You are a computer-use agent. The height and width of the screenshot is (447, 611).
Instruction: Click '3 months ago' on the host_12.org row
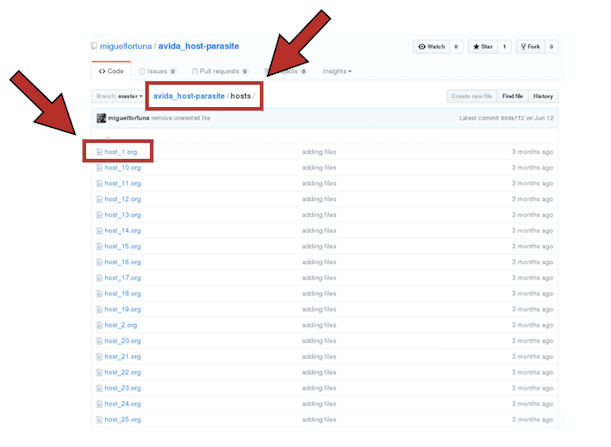pyautogui.click(x=532, y=199)
